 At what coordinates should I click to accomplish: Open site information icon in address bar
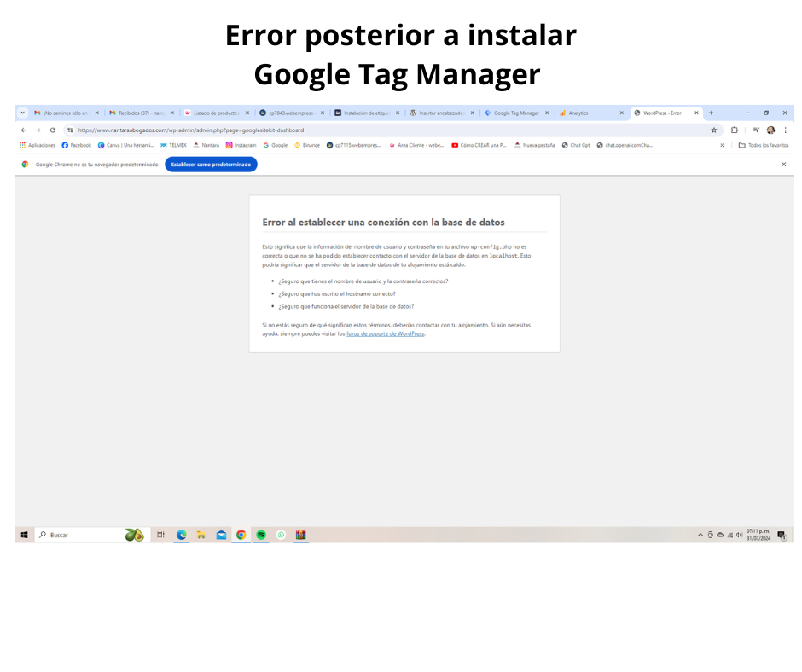[71, 130]
